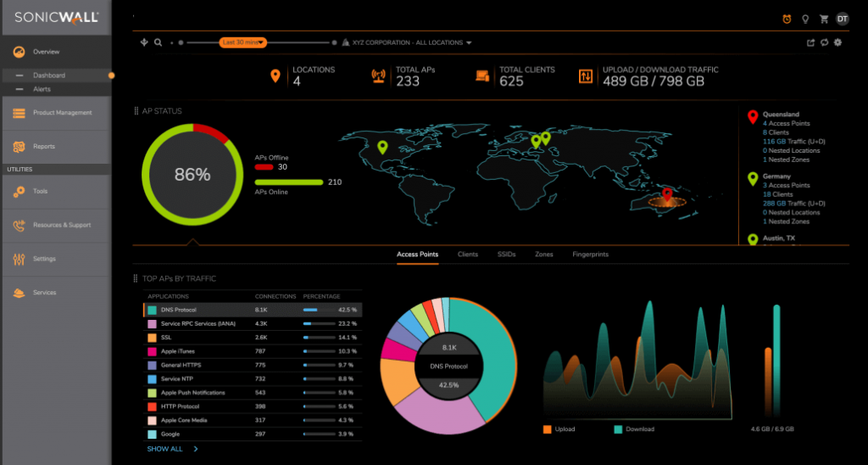The height and width of the screenshot is (465, 868).
Task: Select the DNS Protocol table row
Action: [252, 311]
